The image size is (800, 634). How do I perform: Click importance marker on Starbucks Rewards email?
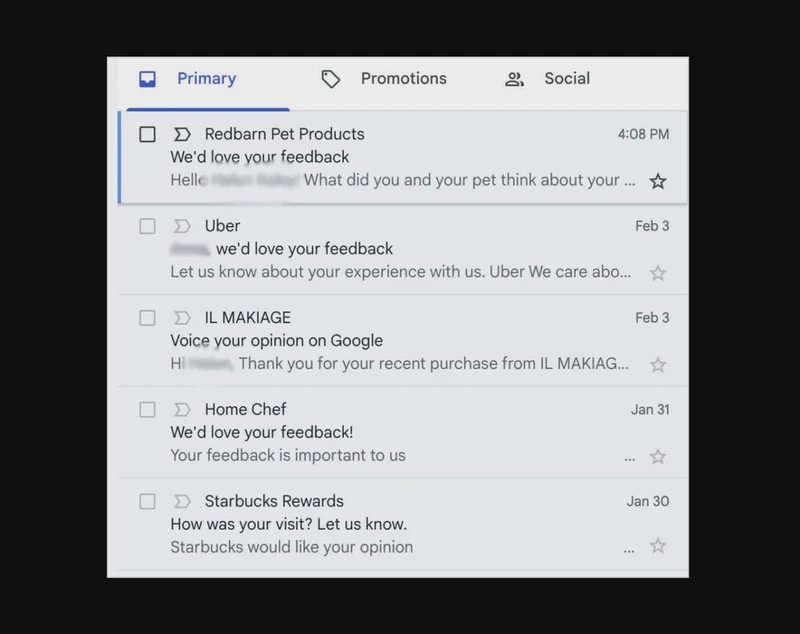[x=182, y=501]
